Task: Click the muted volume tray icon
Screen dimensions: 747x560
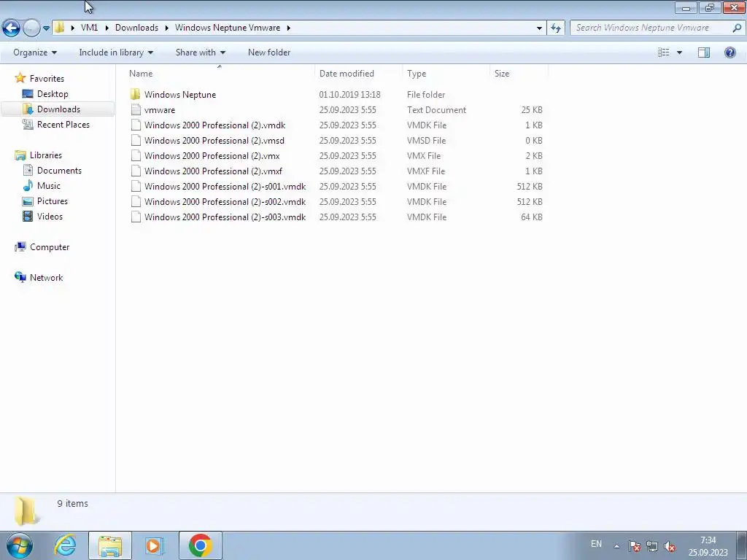Action: coord(670,546)
